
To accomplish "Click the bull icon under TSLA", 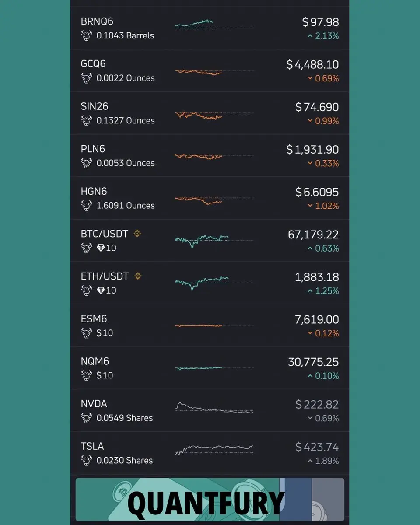I will click(86, 460).
